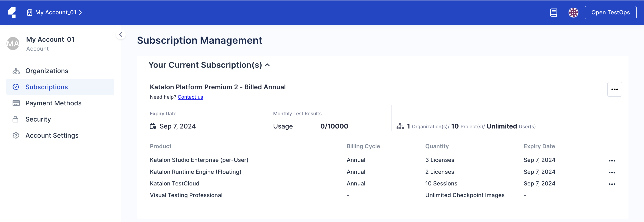Open subscription plan more options menu

614,89
